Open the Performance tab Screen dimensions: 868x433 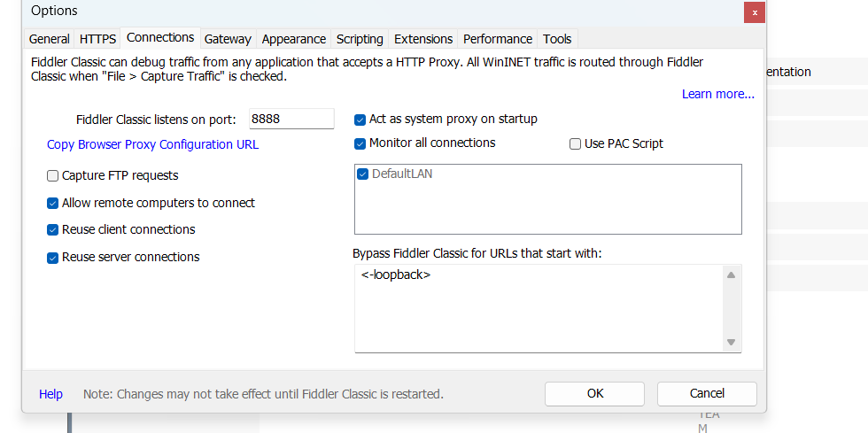498,39
